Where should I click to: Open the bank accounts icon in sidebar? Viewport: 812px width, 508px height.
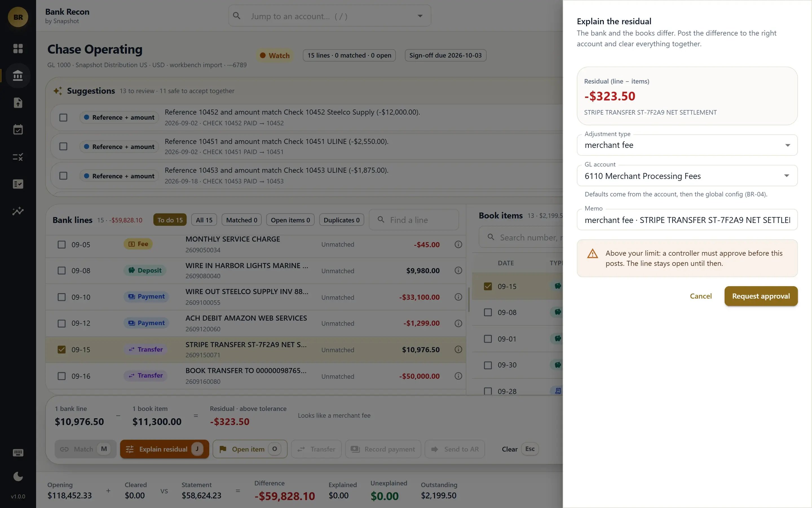18,76
